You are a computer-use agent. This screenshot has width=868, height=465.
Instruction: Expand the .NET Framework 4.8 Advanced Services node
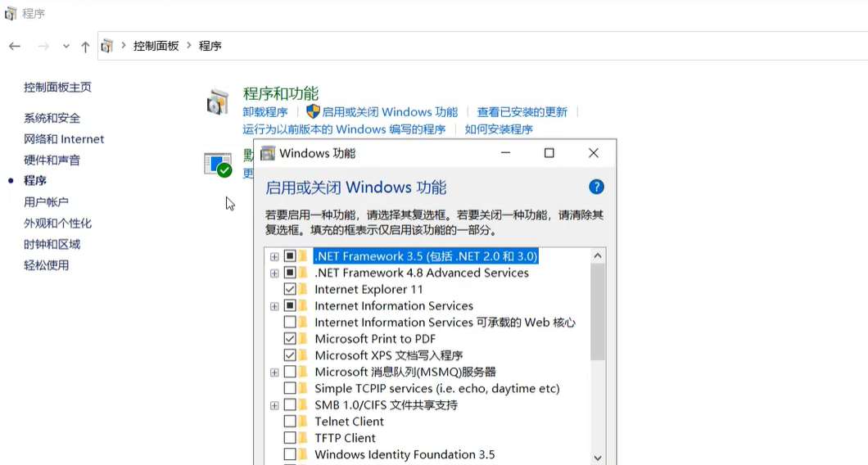pyautogui.click(x=274, y=273)
